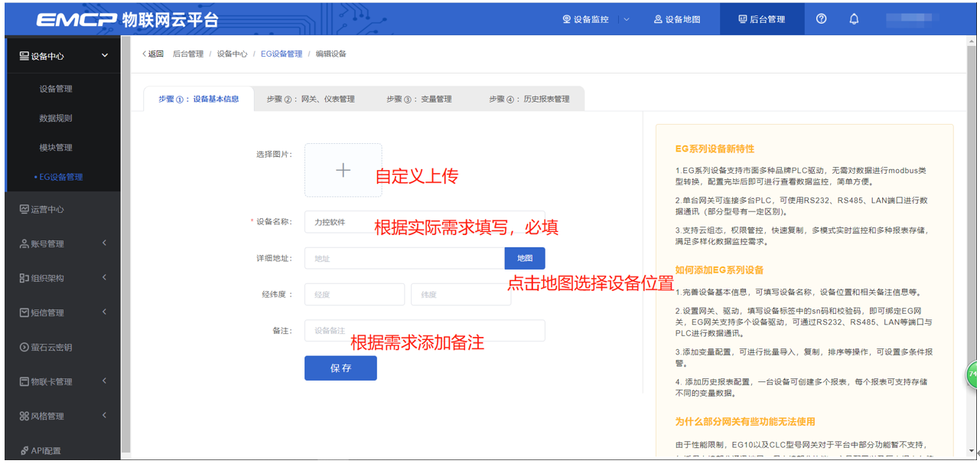Expand the 短信管理 submenu chevron
This screenshot has height=464, width=980.
105,312
